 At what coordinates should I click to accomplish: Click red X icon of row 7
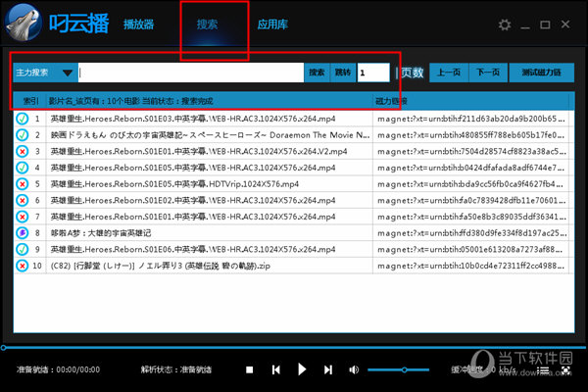click(x=23, y=217)
